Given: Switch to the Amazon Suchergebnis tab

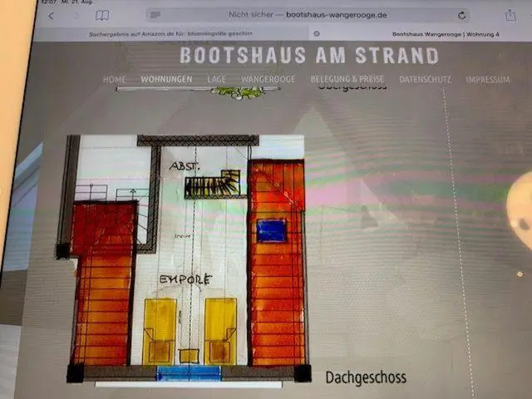Looking at the screenshot, I should (170, 33).
